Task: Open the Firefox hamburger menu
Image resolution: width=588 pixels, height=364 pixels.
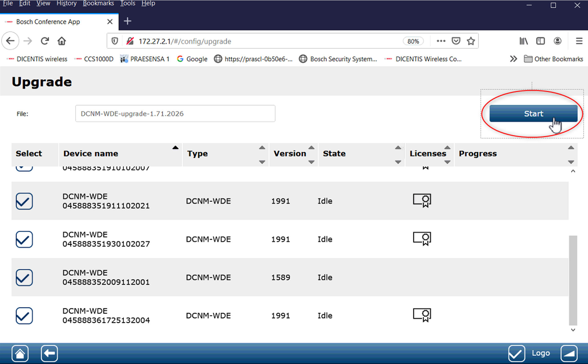Action: pos(579,41)
